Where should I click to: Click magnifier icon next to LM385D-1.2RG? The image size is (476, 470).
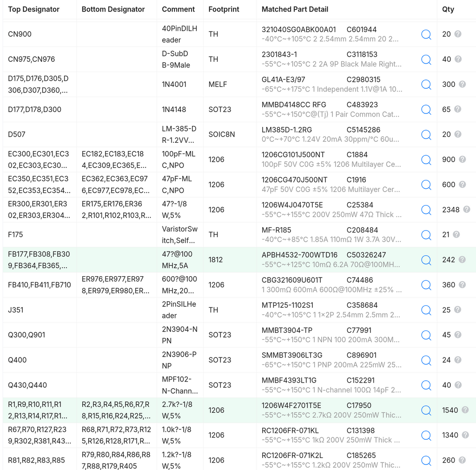(x=426, y=134)
